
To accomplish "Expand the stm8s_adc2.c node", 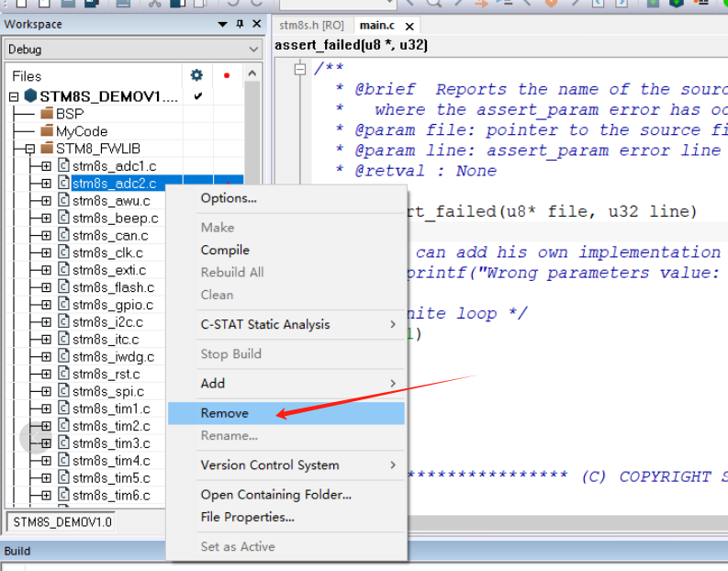I will [46, 184].
